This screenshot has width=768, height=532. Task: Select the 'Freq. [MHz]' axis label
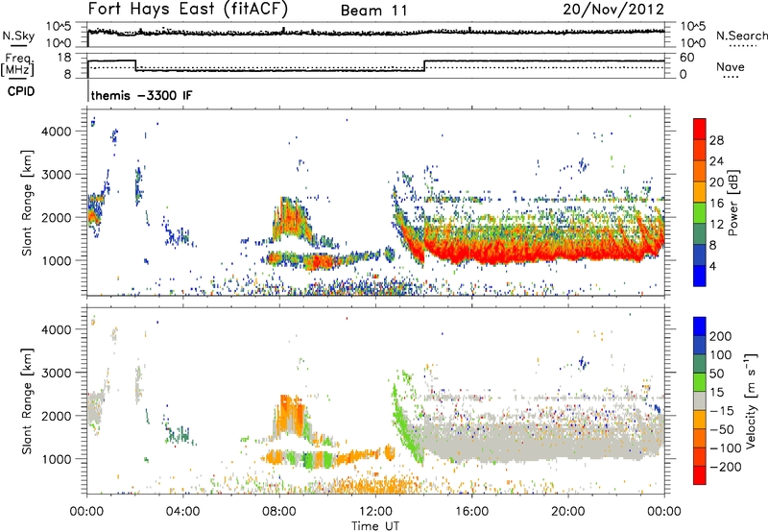[x=17, y=65]
